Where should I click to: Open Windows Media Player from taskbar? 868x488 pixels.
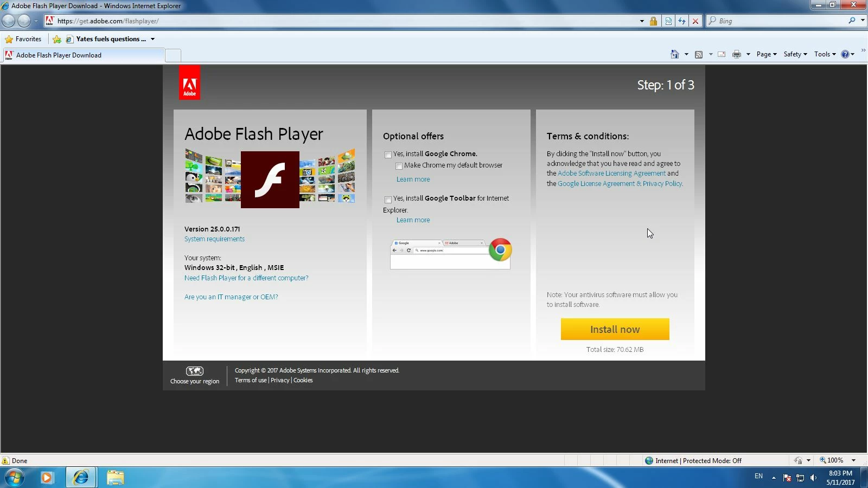[x=47, y=478]
